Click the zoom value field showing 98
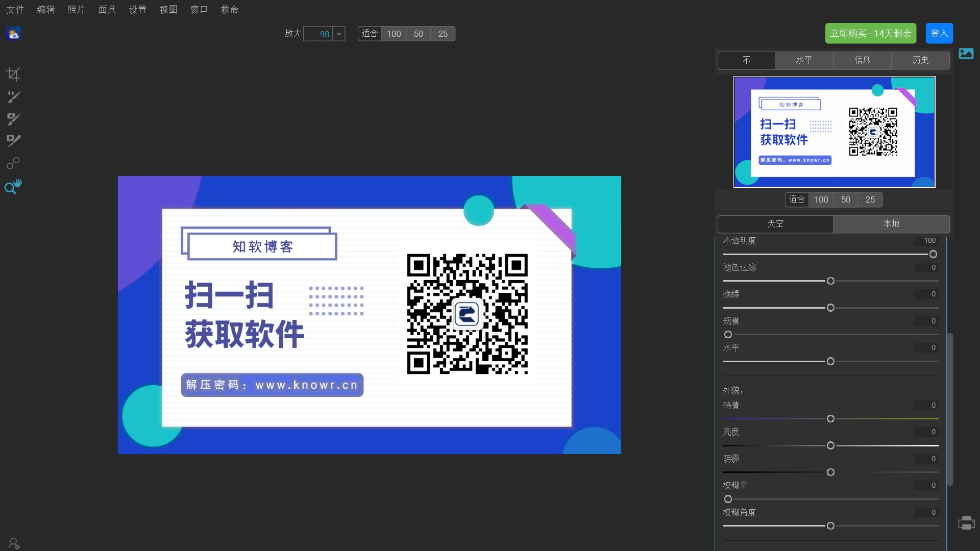The image size is (980, 551). click(x=318, y=34)
